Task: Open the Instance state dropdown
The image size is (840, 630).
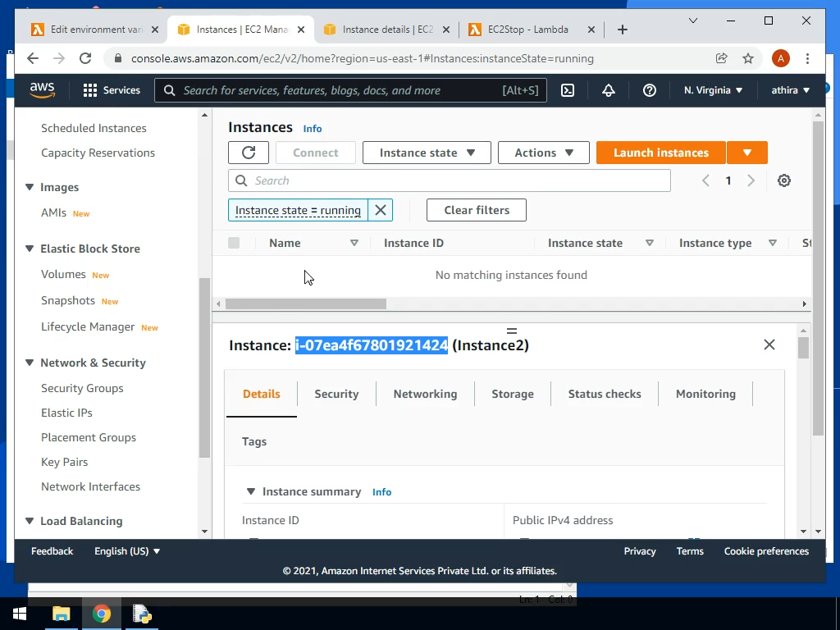Action: tap(427, 153)
